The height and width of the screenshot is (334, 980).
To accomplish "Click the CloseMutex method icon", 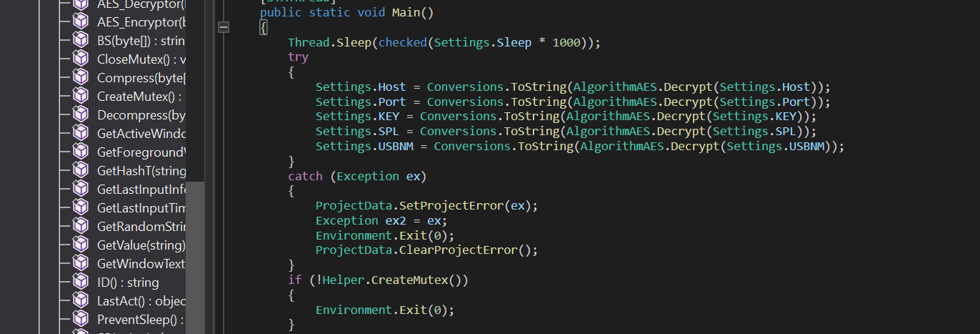I will (81, 59).
